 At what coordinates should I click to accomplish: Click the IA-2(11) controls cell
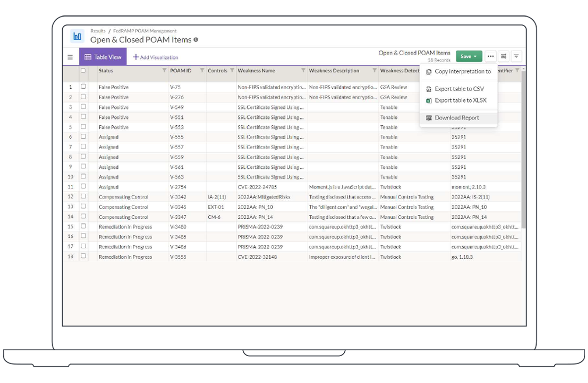coord(221,197)
